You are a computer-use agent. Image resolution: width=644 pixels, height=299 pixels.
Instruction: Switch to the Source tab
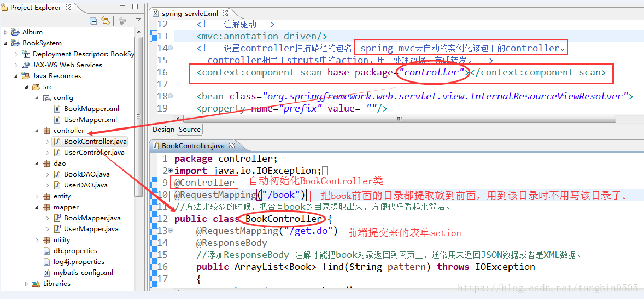click(x=190, y=130)
